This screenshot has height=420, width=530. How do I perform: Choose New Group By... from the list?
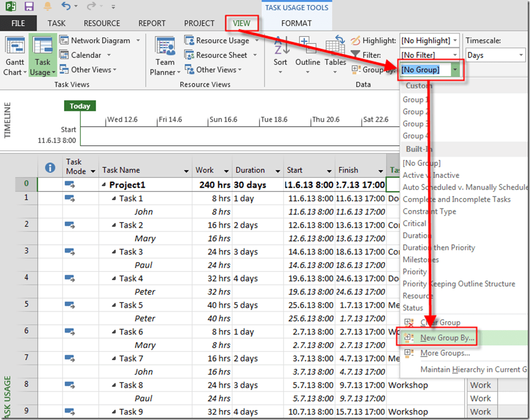click(x=447, y=338)
